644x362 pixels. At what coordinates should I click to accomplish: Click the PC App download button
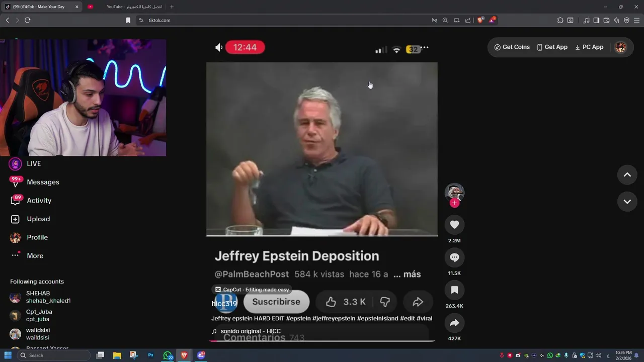[589, 47]
